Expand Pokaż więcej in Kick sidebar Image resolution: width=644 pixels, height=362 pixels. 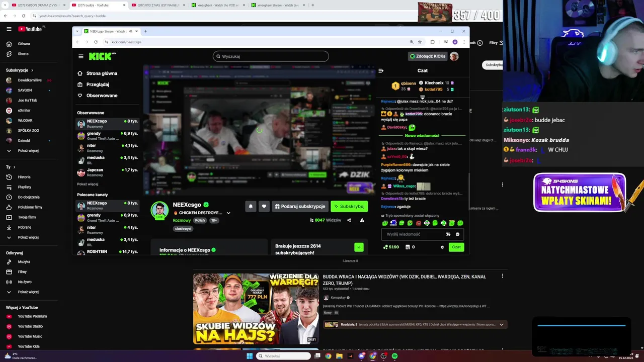(x=88, y=184)
